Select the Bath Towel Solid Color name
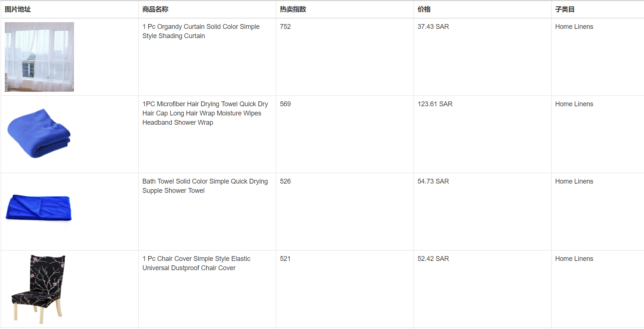This screenshot has height=329, width=644. pos(205,186)
